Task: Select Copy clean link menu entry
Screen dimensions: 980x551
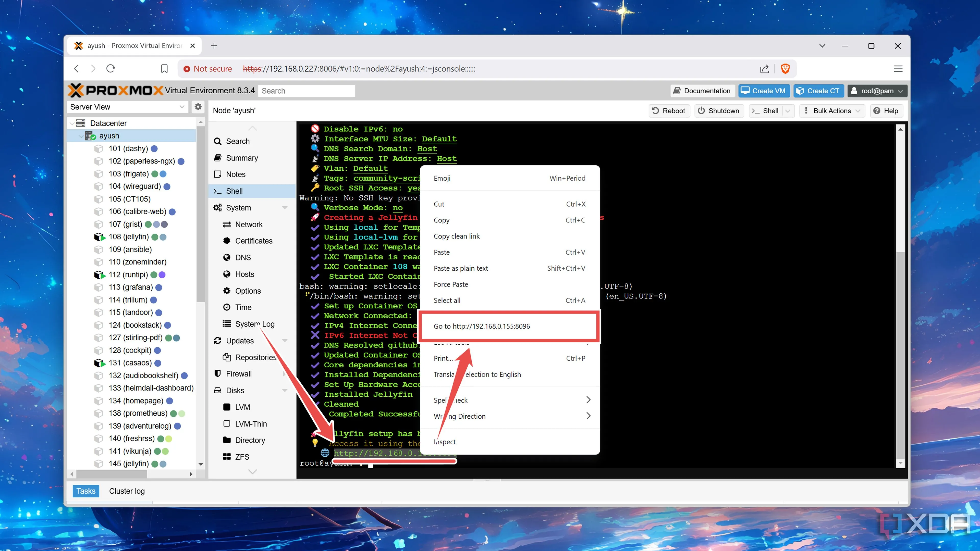Action: click(457, 236)
